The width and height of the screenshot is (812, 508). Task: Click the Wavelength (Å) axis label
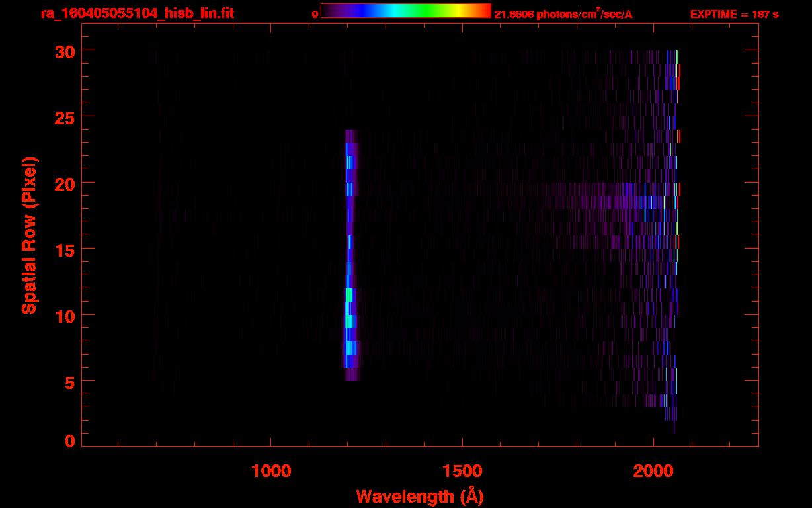(x=420, y=496)
